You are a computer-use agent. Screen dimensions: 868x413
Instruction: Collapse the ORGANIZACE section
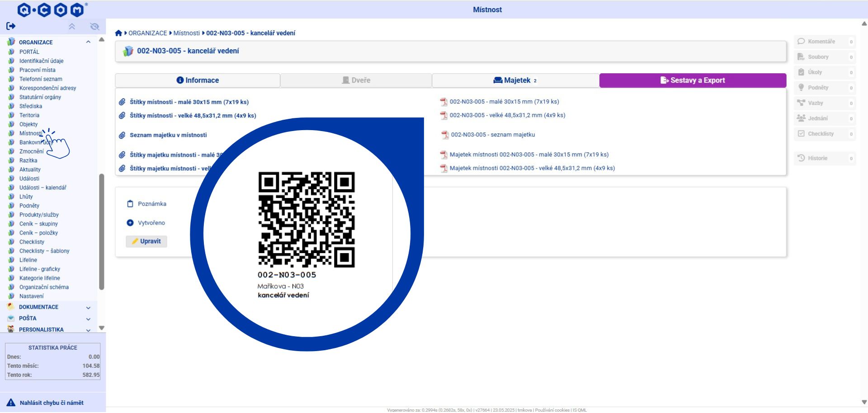[x=88, y=42]
